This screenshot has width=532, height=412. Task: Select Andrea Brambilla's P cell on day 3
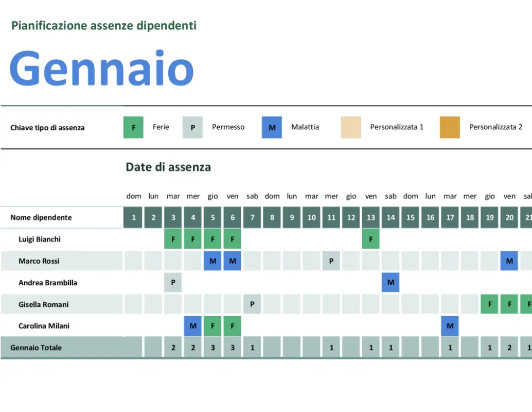coord(173,283)
